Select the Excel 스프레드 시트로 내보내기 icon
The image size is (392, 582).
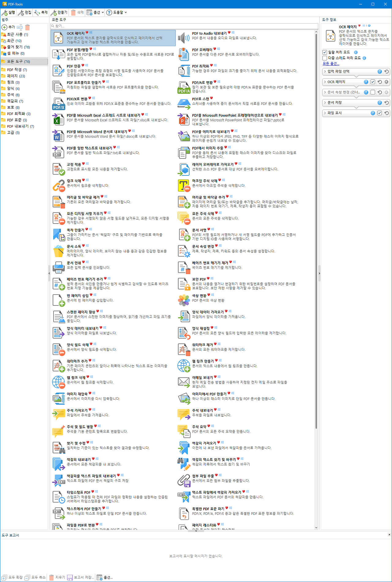[58, 120]
